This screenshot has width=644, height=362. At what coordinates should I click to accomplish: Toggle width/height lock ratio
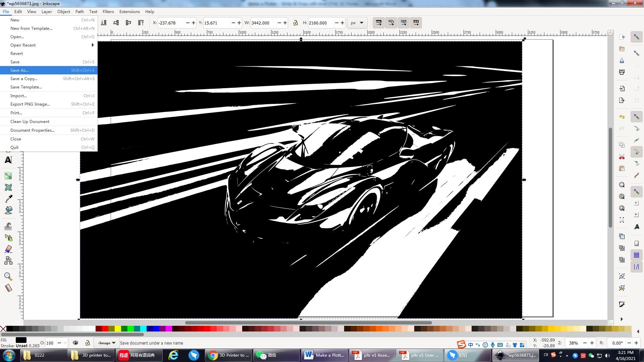pos(295,23)
